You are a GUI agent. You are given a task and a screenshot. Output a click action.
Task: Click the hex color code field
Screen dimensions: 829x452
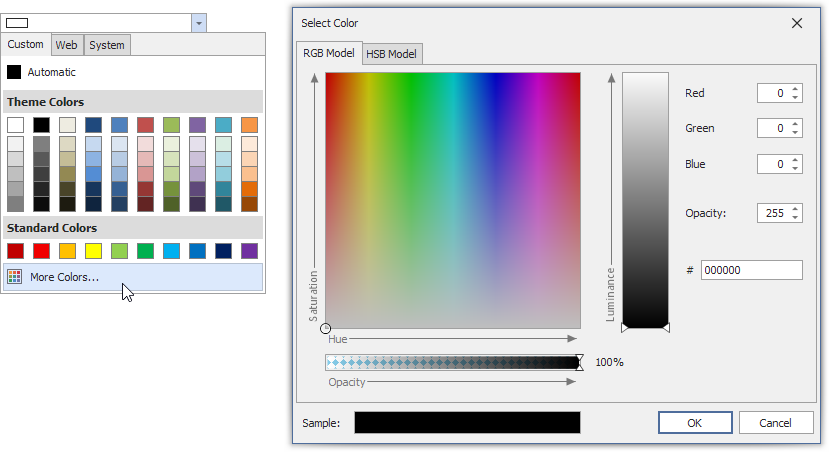(x=751, y=270)
